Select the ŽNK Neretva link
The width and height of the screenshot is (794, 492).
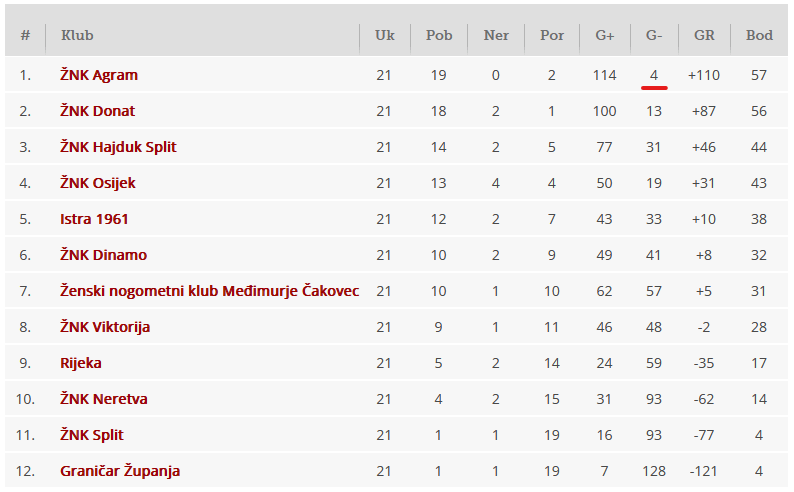tap(104, 399)
